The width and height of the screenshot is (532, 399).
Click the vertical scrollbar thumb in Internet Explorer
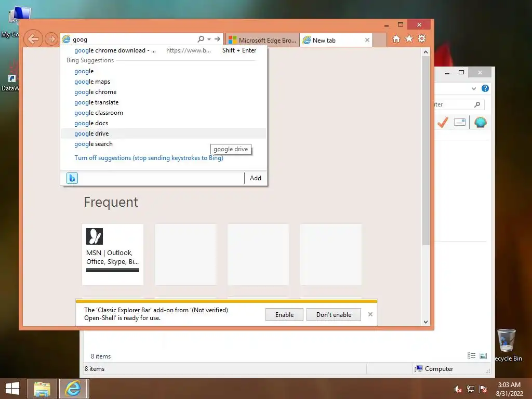point(425,151)
